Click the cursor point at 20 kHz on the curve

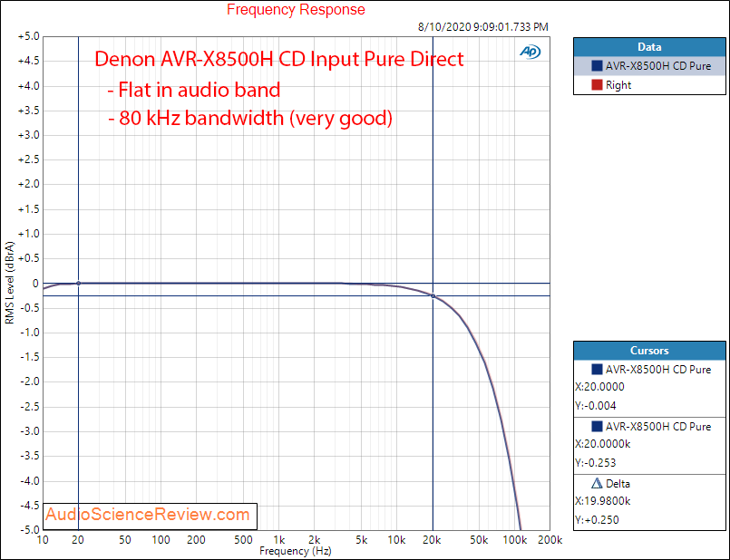(x=433, y=295)
